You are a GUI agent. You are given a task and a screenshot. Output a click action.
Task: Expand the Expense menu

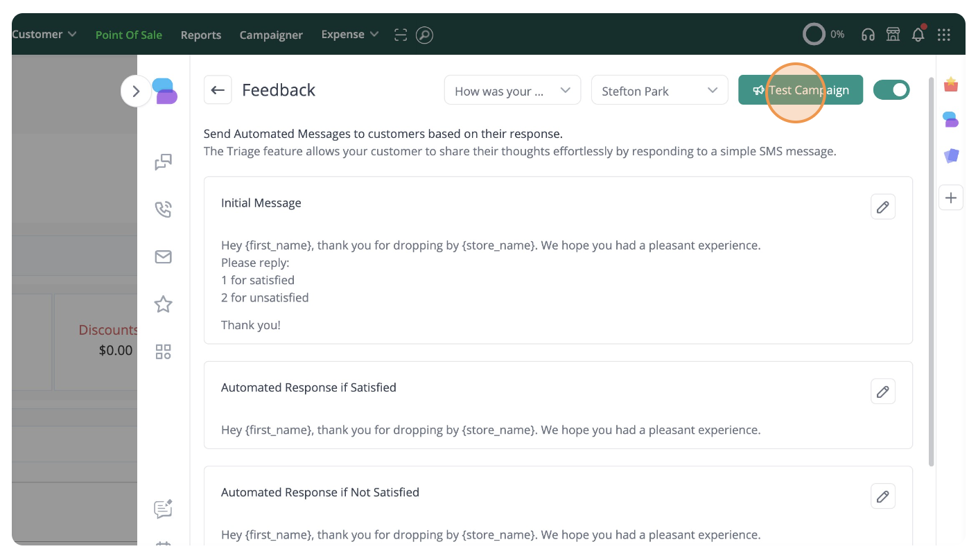(349, 35)
